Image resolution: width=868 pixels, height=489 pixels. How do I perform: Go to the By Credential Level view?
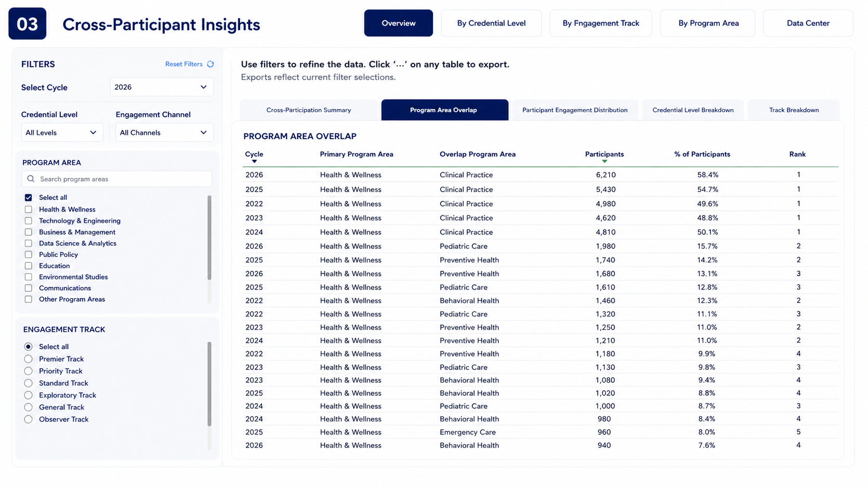pyautogui.click(x=491, y=23)
